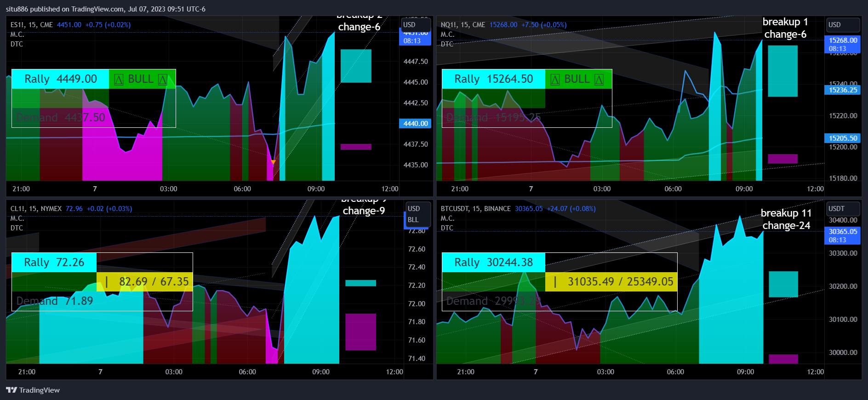Screen dimensions: 868x400
Task: Click the teal box in BTCUSDT chart
Action: point(783,284)
